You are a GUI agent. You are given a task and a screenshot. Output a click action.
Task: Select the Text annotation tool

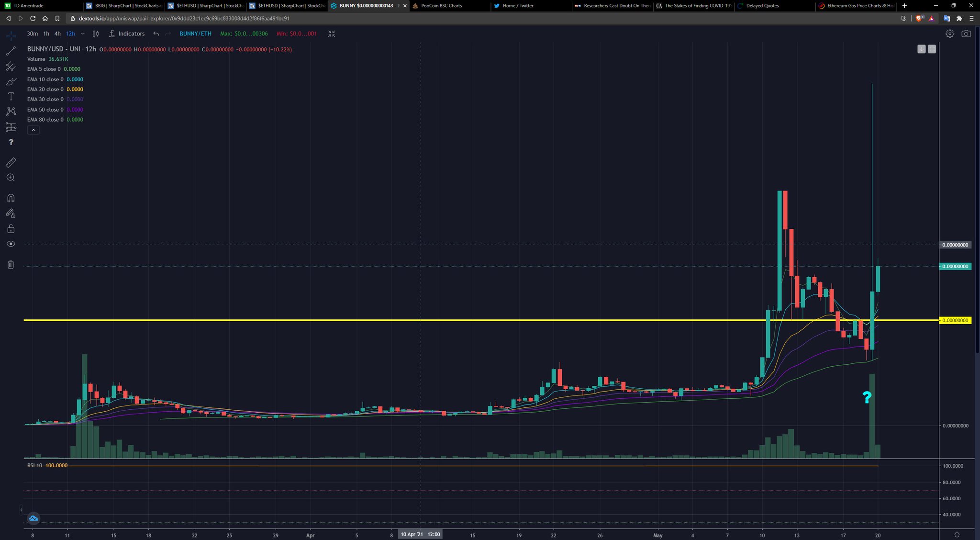[11, 97]
